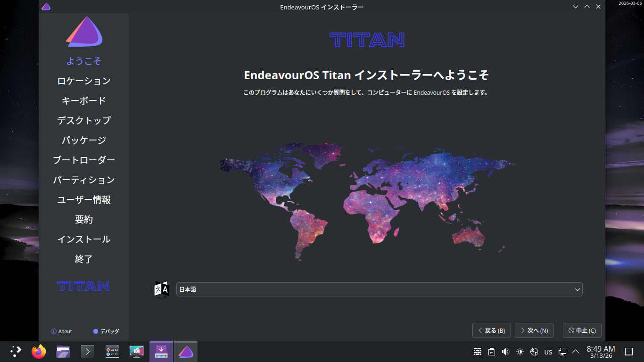Viewport: 644px width, 362px height.
Task: Click the description text under the welcome heading
Action: [366, 93]
